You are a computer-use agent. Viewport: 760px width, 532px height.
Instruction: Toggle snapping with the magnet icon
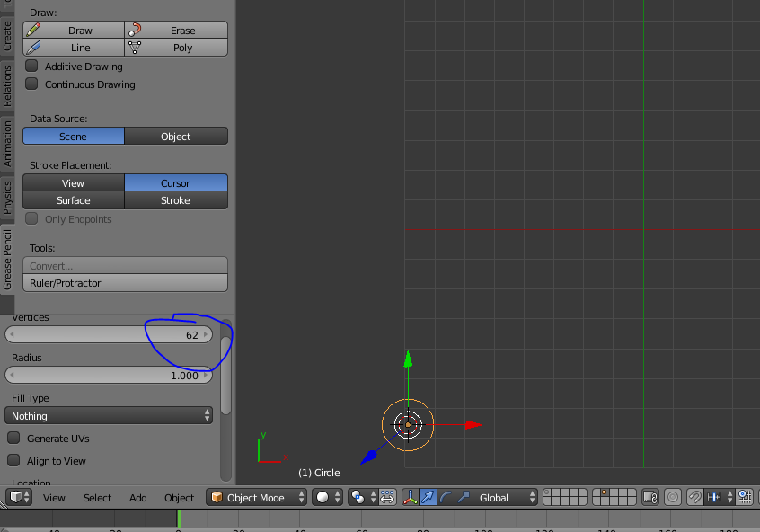(694, 497)
